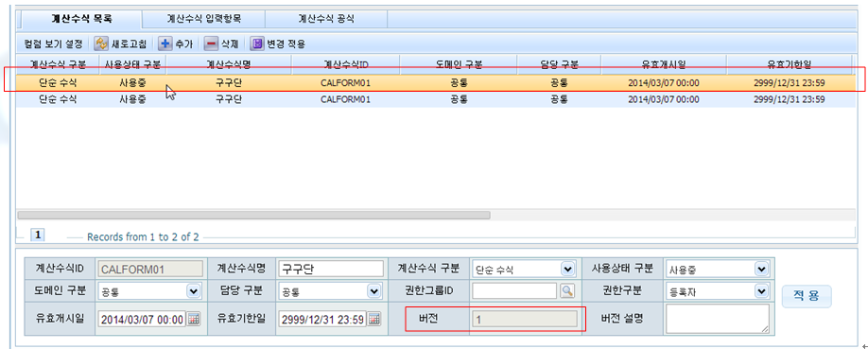Image resolution: width=868 pixels, height=349 pixels.
Task: Open 컬럼 보기 설정 column settings
Action: coord(53,44)
